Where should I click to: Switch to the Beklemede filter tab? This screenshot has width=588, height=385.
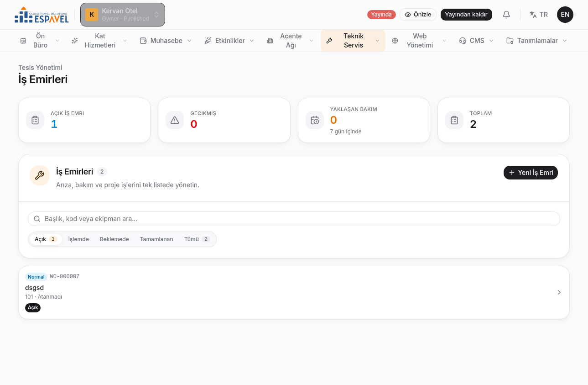pyautogui.click(x=114, y=239)
